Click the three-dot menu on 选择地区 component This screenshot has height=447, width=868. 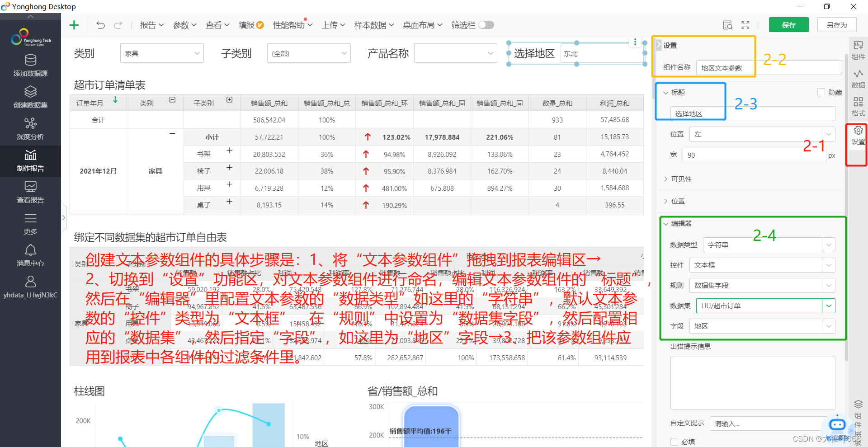coord(635,42)
